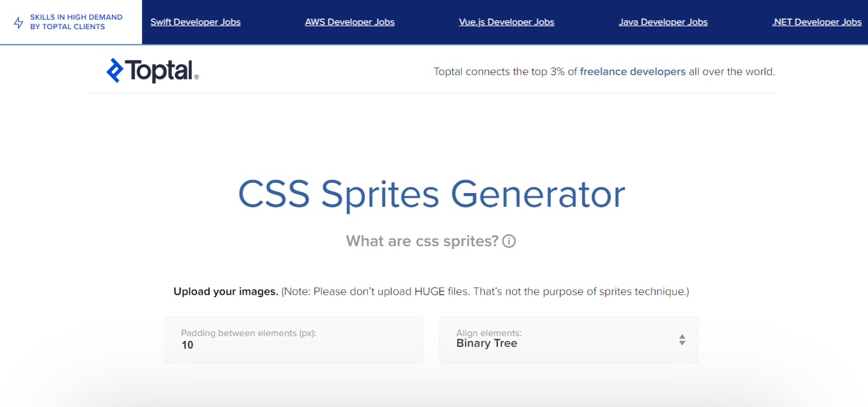Viewport: 868px width, 407px height.
Task: Click the registered trademark symbol after Toptal
Action: (197, 77)
